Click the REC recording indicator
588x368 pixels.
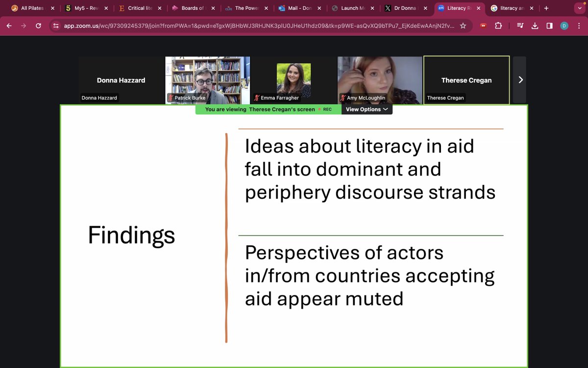tap(325, 109)
